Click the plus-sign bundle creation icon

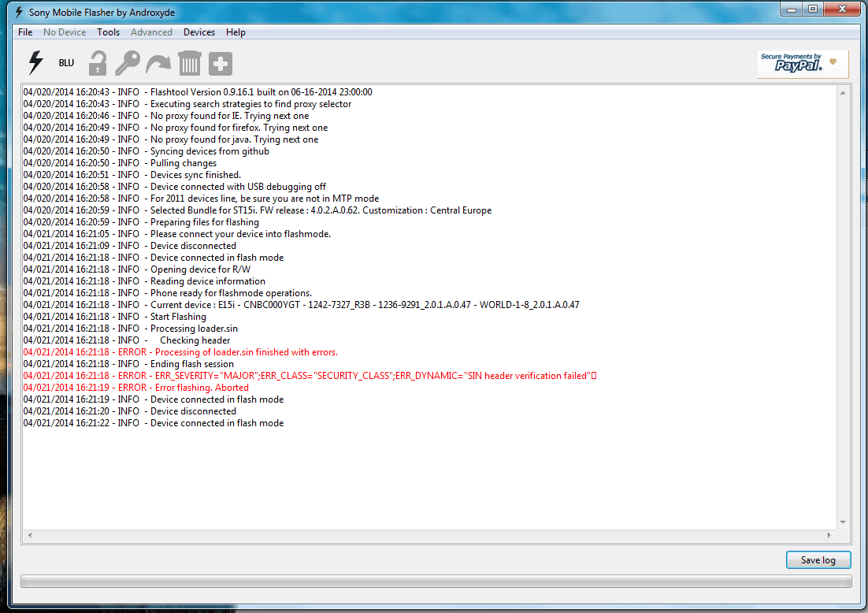[x=221, y=64]
